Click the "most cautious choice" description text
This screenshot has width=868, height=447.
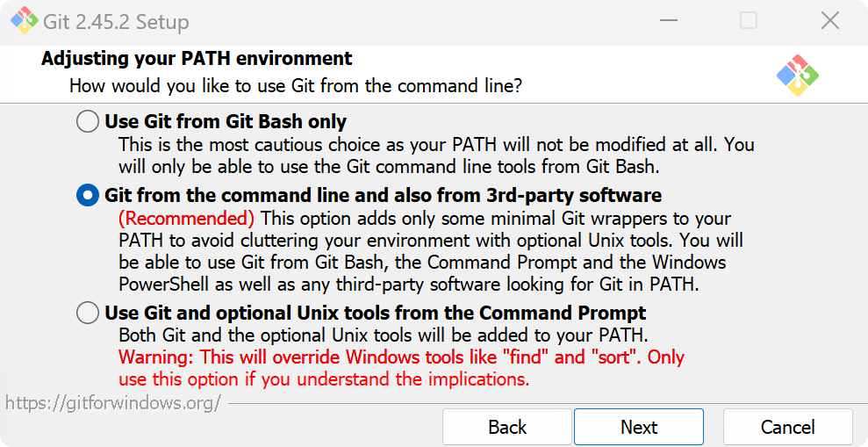click(436, 144)
